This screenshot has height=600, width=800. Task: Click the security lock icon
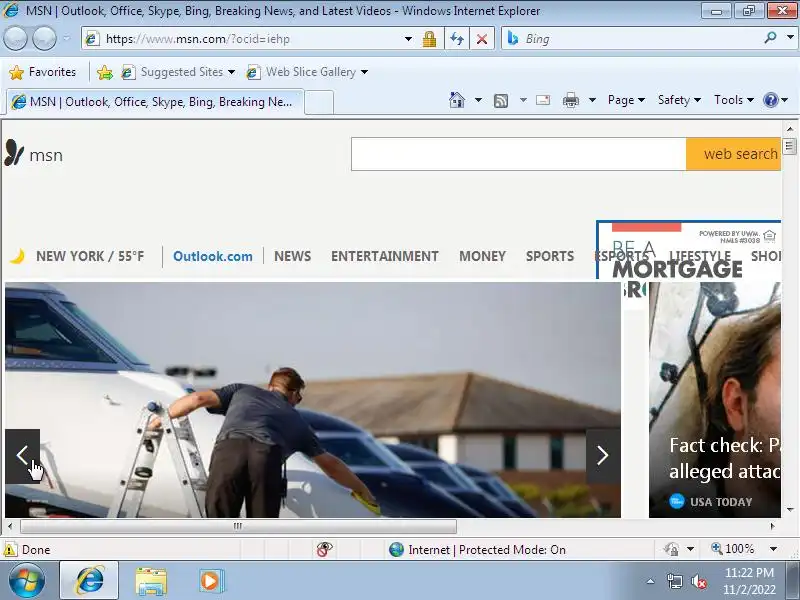click(429, 39)
